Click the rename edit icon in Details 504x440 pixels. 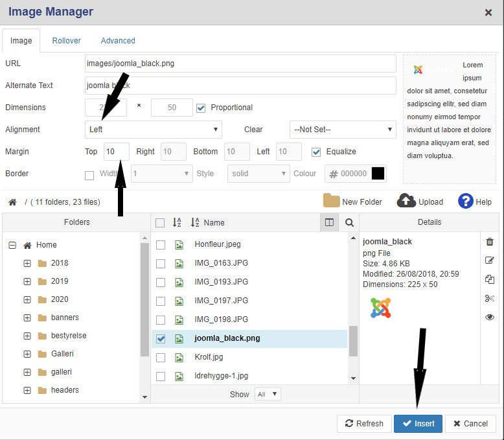(x=489, y=261)
